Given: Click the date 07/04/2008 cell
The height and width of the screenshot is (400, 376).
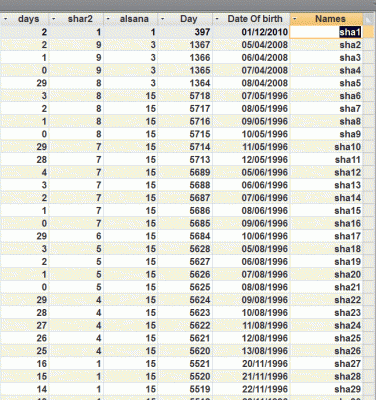Looking at the screenshot, I should (x=251, y=70).
